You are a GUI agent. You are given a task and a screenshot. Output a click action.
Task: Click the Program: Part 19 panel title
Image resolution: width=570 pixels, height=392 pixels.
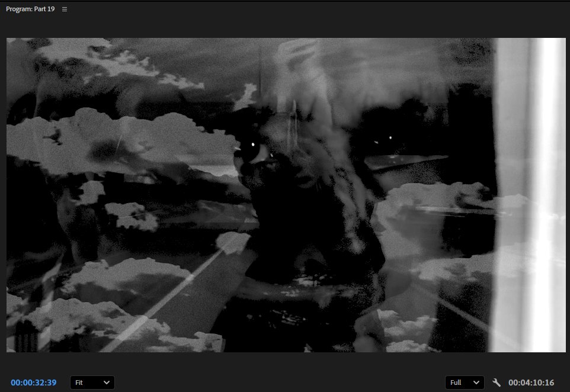coord(30,9)
